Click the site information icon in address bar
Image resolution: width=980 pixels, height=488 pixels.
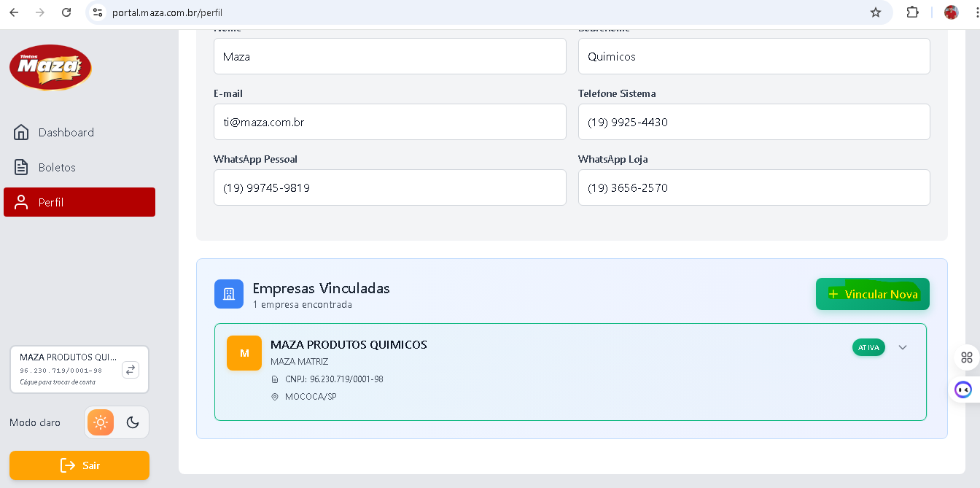[x=98, y=12]
